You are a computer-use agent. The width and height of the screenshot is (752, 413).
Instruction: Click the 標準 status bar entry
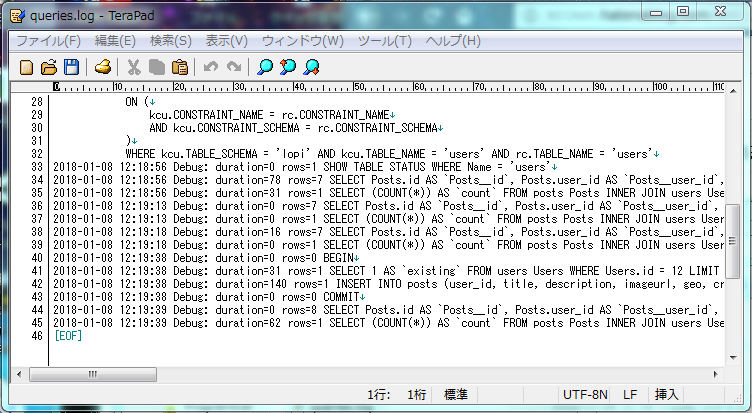click(x=456, y=395)
